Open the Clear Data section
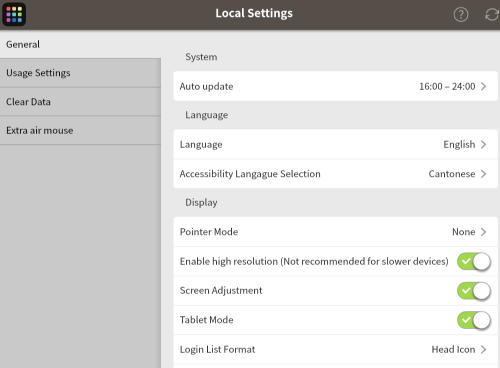Viewport: 500px width, 368px height. 80,102
